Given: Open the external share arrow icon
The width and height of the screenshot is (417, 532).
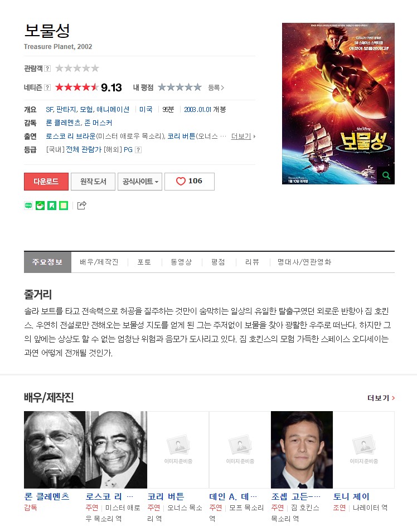Looking at the screenshot, I should pos(82,205).
